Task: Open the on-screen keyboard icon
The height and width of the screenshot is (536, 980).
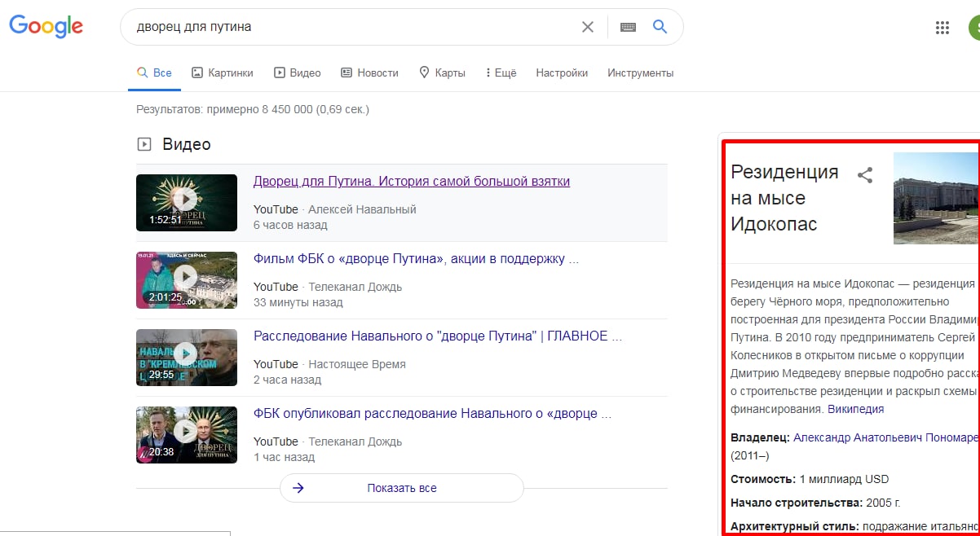Action: click(628, 27)
